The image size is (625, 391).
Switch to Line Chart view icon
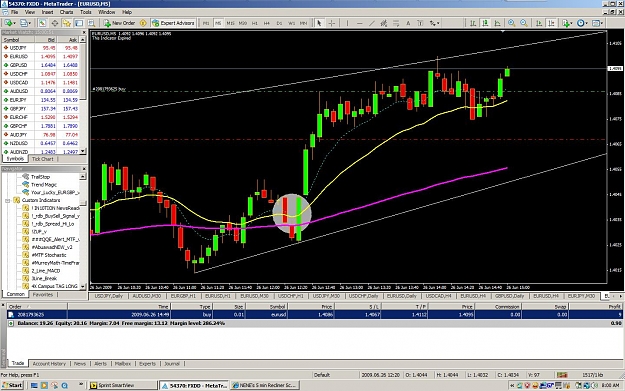497,23
